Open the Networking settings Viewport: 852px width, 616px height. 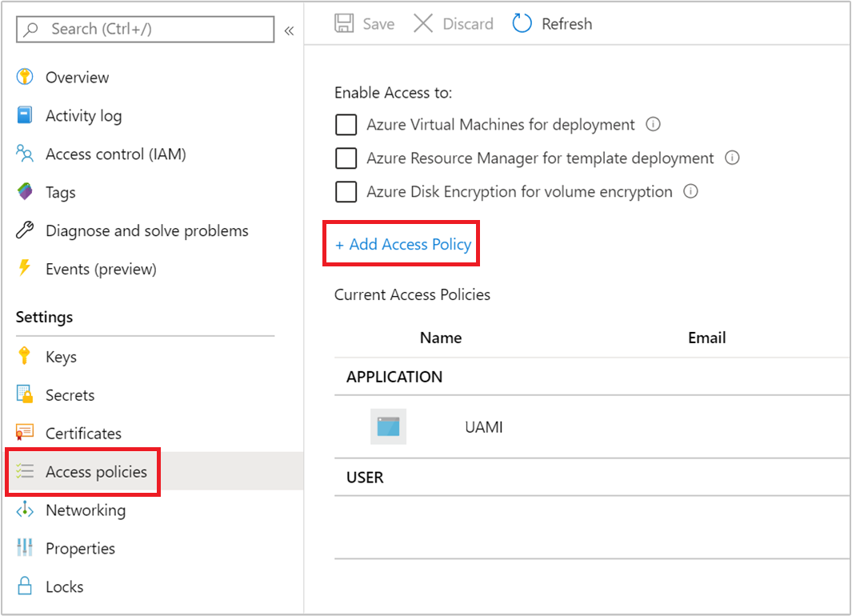pos(86,510)
